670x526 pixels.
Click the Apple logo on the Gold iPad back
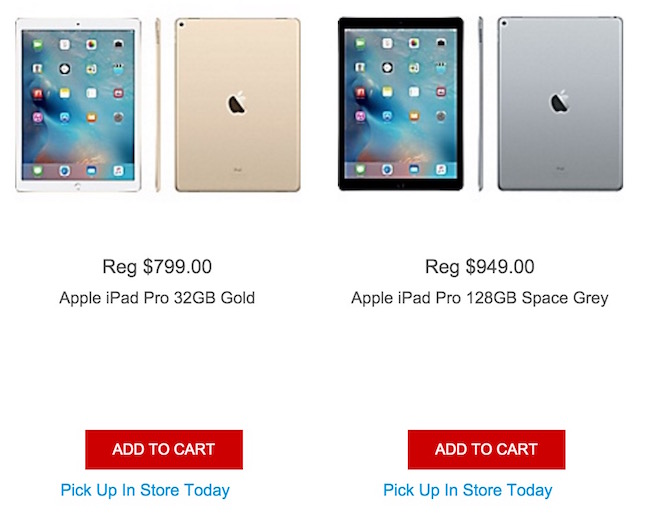click(x=237, y=103)
